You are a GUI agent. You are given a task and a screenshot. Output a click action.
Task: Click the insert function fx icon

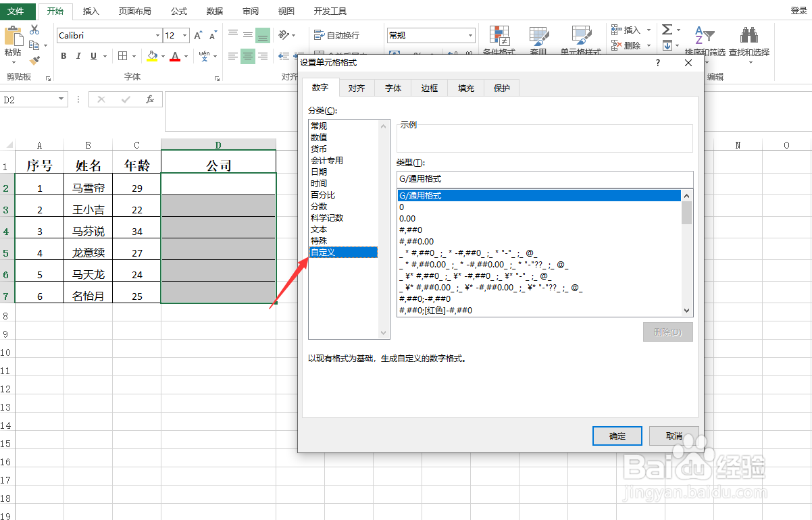[x=150, y=99]
